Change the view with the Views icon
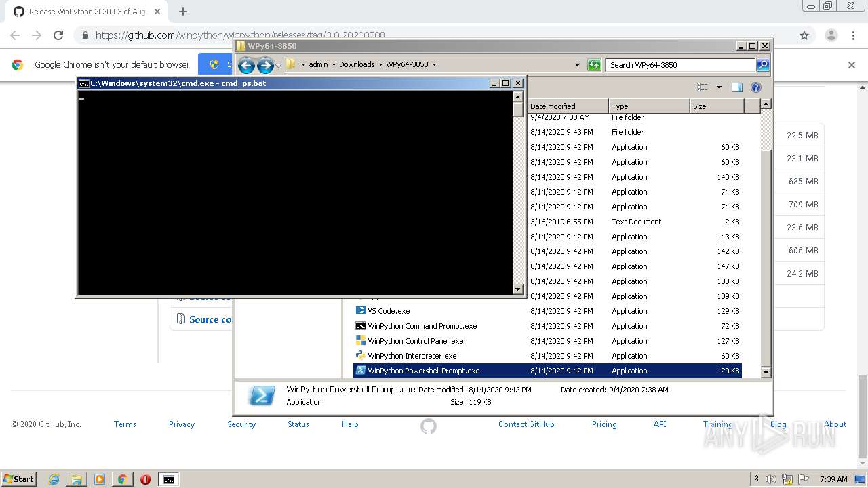 (x=703, y=87)
